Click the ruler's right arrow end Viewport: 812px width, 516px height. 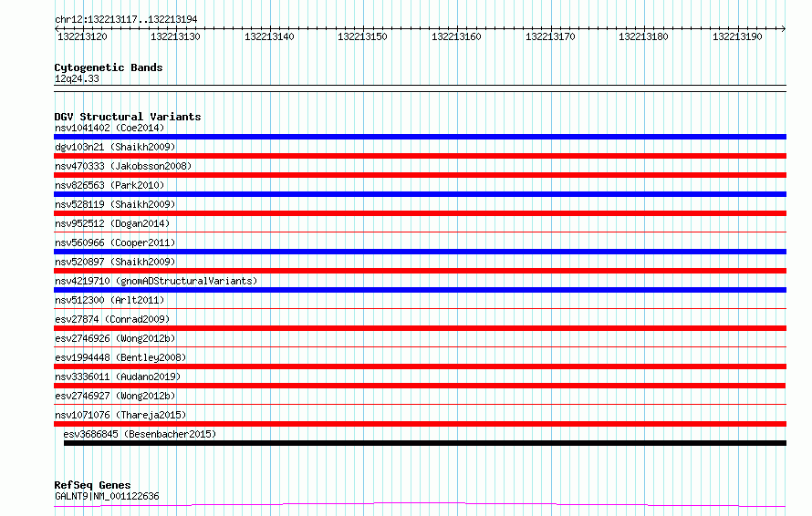coord(784,28)
